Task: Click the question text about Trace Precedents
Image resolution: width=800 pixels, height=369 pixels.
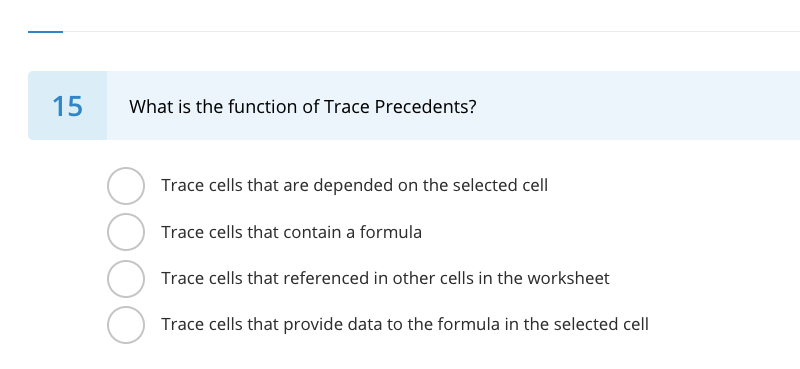Action: click(x=303, y=107)
